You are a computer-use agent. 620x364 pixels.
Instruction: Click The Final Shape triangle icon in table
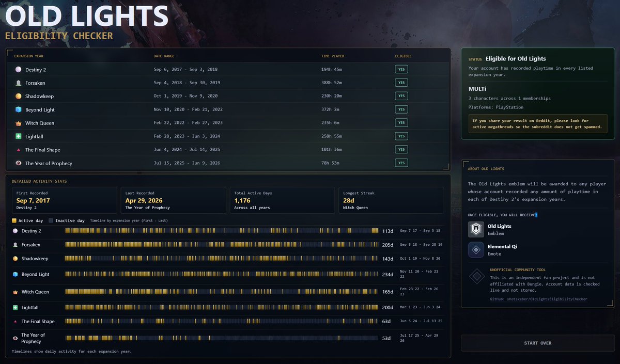pos(18,150)
